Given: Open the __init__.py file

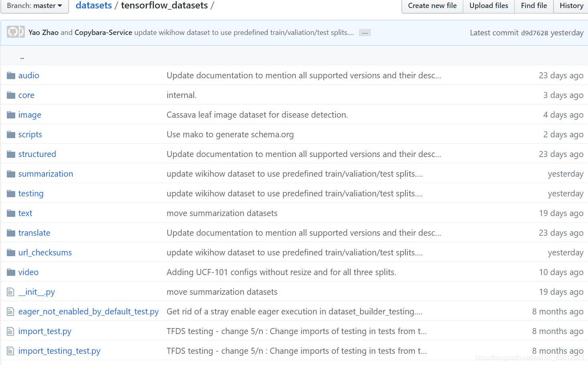Looking at the screenshot, I should 37,292.
